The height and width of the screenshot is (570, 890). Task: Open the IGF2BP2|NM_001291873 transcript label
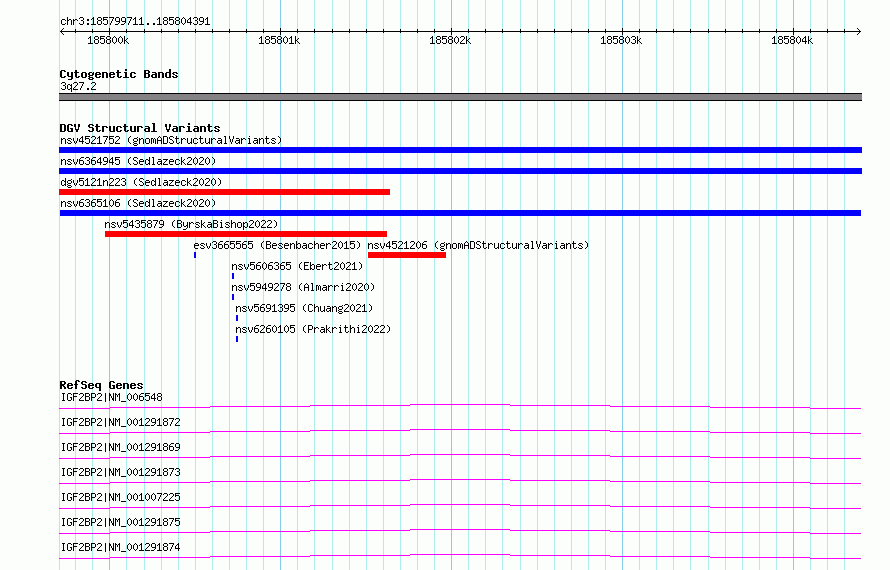120,472
